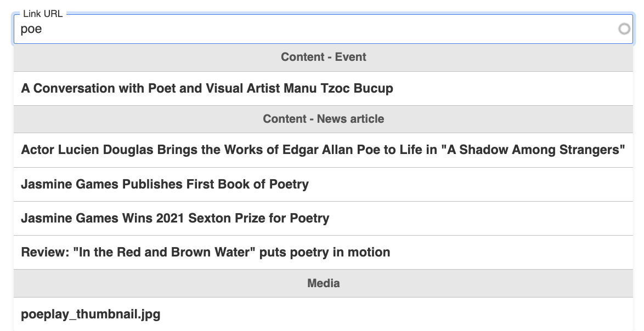Select the second Jasmine Games result
Screen dimensions: 644x331
(x=174, y=218)
